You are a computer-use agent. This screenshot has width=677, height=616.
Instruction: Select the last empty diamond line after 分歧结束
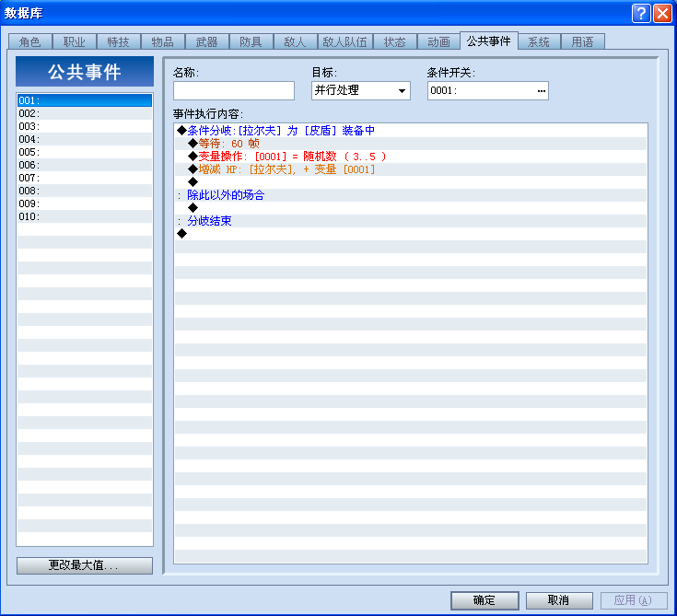pos(411,234)
